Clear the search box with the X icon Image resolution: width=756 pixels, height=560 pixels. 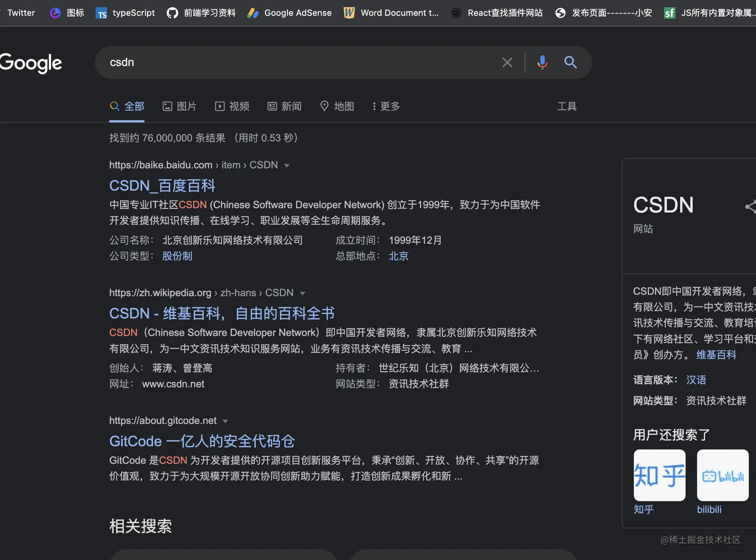(507, 62)
